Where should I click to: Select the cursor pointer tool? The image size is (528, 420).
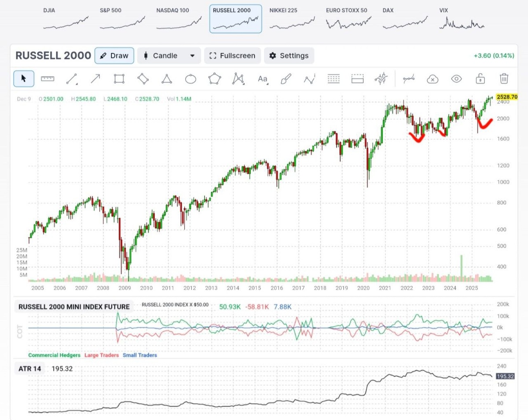(x=24, y=79)
